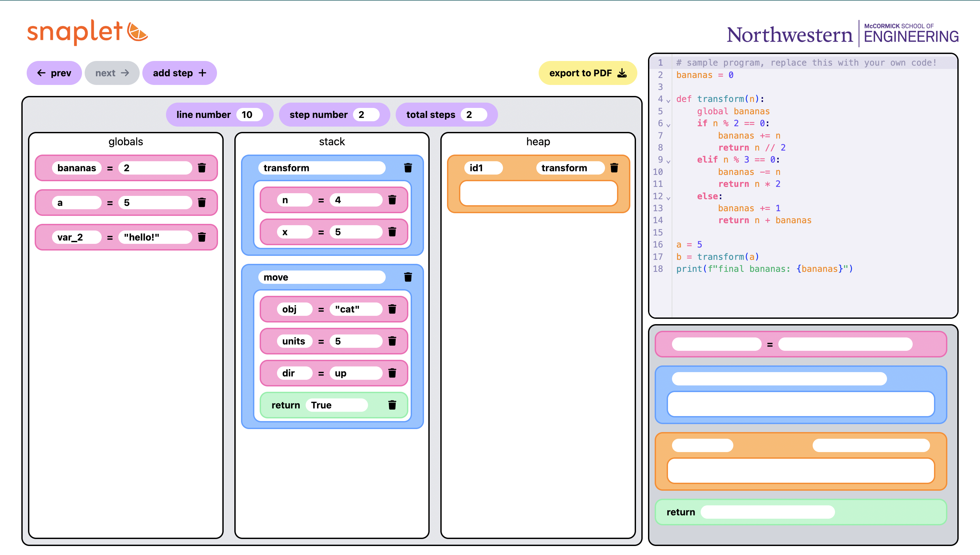Click the add step button
Screen dimensions: 980x555
[179, 73]
